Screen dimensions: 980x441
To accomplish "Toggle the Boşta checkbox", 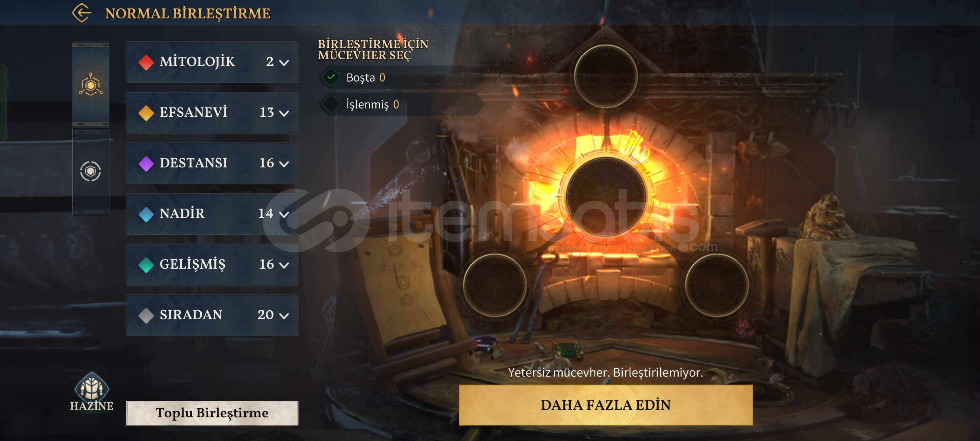I will (x=331, y=77).
